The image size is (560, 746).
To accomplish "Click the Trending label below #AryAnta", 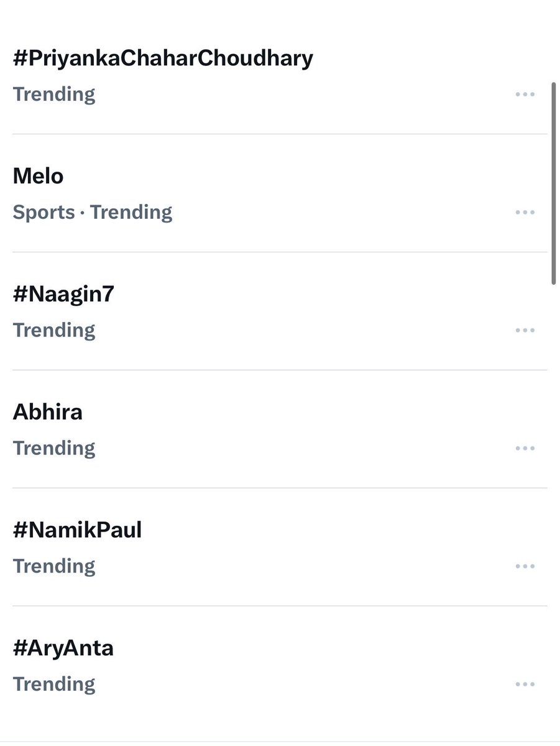I will click(54, 685).
